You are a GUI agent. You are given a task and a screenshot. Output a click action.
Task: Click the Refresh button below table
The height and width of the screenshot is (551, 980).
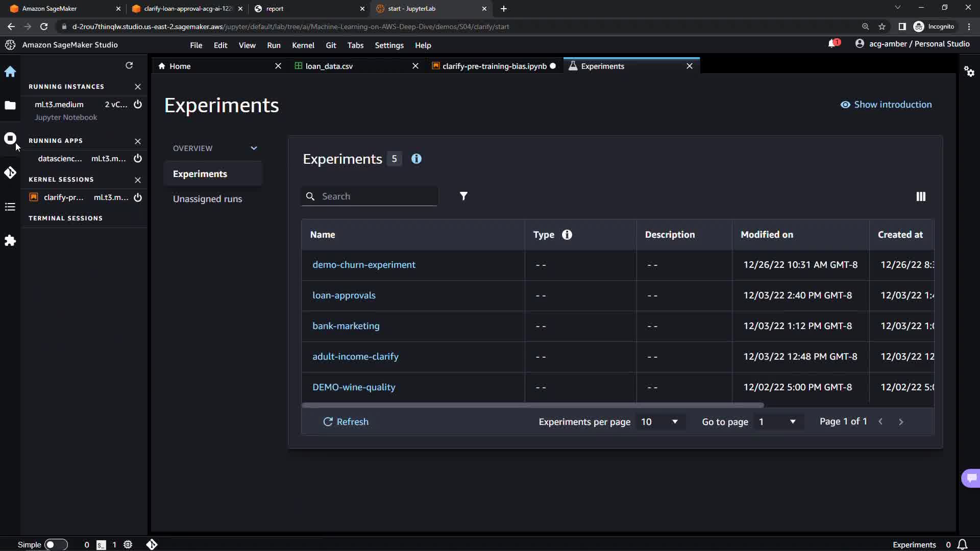[346, 422]
